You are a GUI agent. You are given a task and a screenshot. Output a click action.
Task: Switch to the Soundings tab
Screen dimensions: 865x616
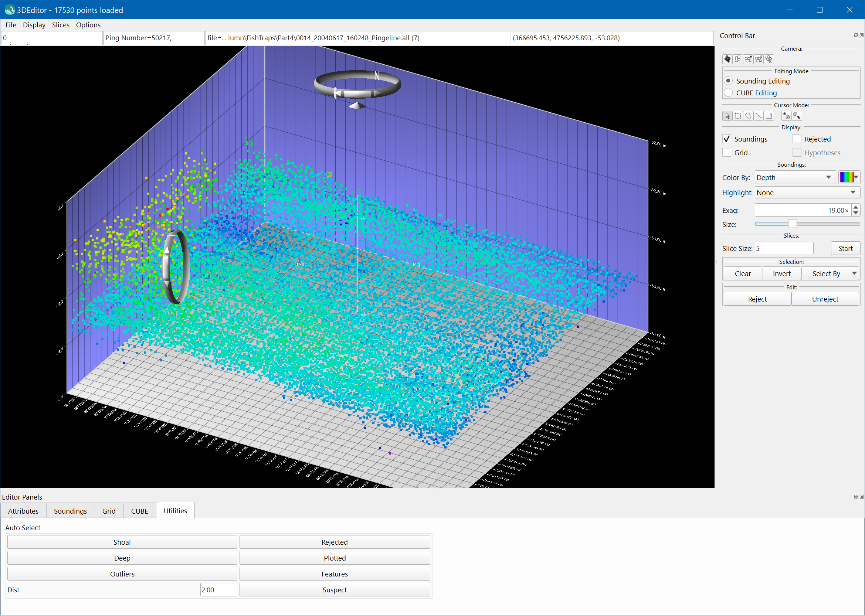70,511
